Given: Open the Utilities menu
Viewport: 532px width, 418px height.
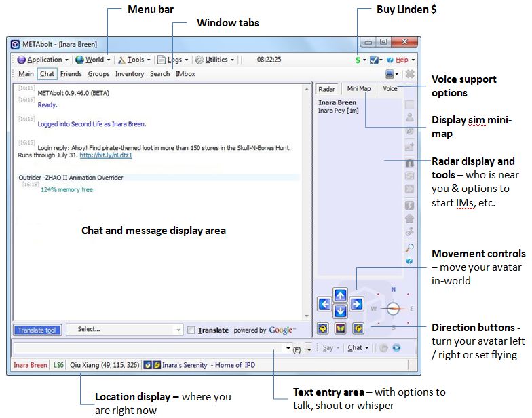Looking at the screenshot, I should [214, 60].
